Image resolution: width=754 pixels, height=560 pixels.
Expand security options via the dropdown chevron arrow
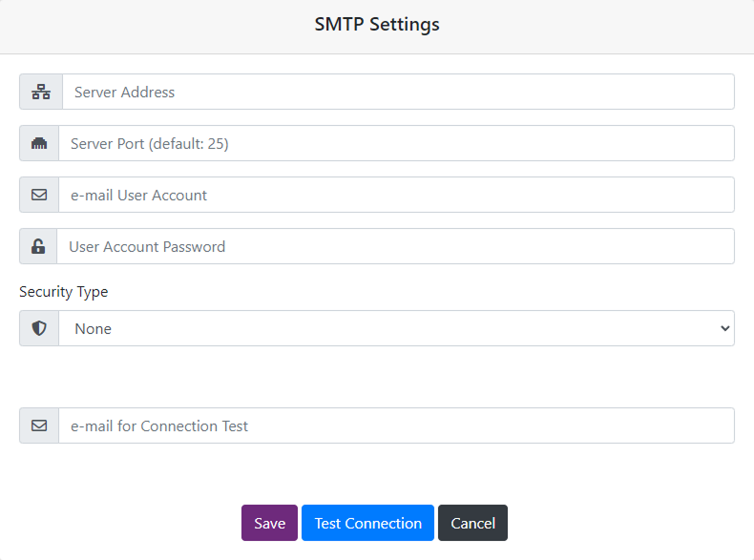coord(723,328)
